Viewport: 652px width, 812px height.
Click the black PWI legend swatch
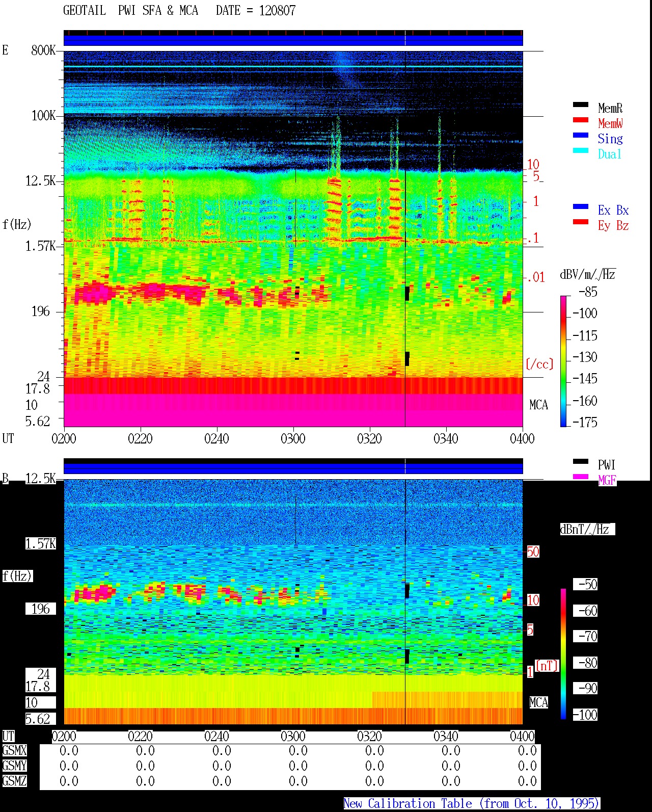point(581,461)
